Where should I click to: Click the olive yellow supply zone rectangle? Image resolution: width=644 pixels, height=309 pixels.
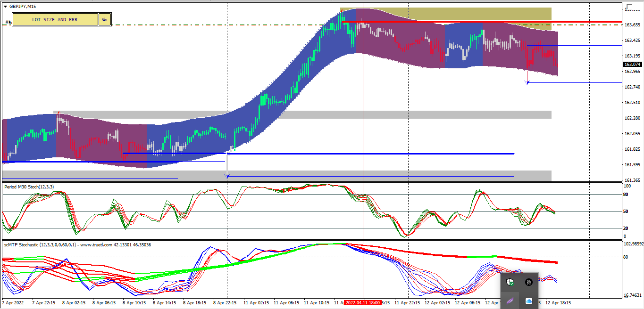coord(446,13)
